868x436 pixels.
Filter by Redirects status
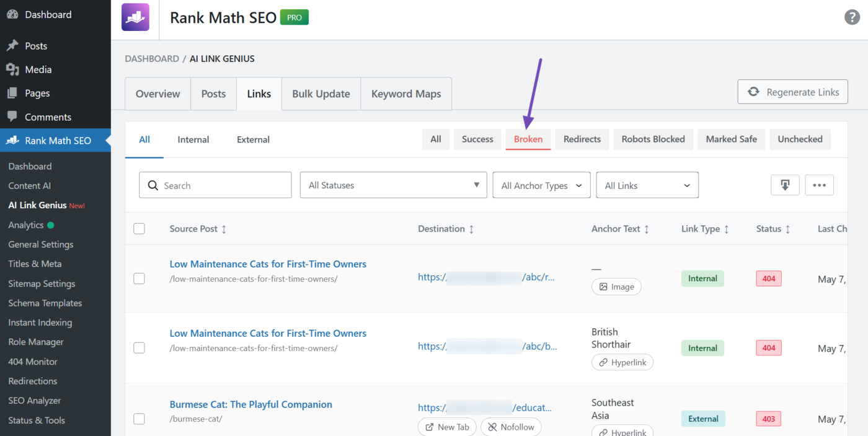click(582, 139)
